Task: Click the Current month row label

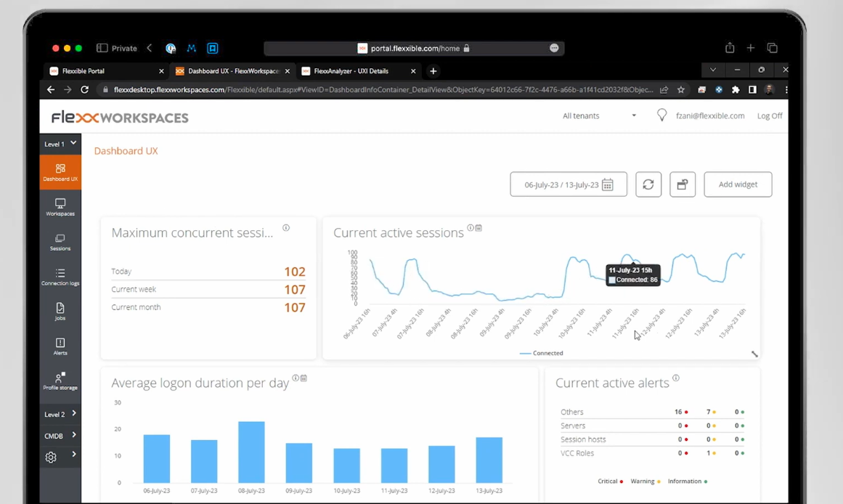Action: point(136,307)
